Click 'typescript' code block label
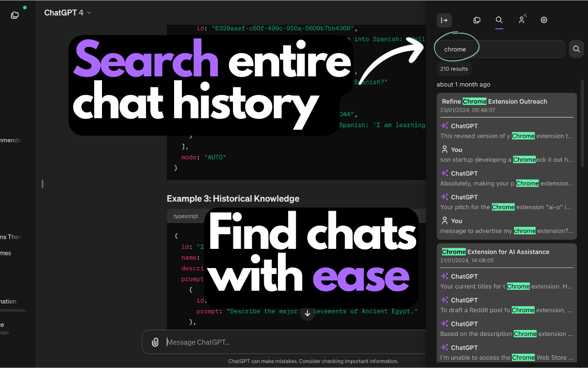This screenshot has height=368, width=588. click(x=186, y=216)
